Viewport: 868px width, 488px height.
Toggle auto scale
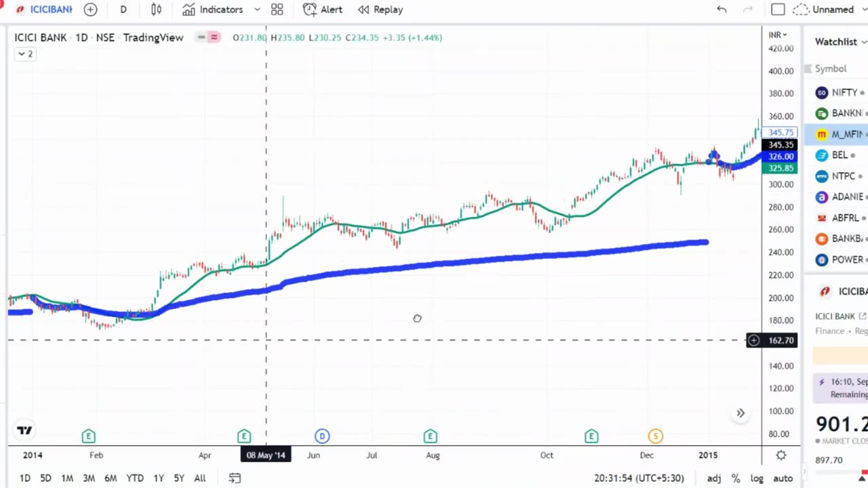[783, 478]
